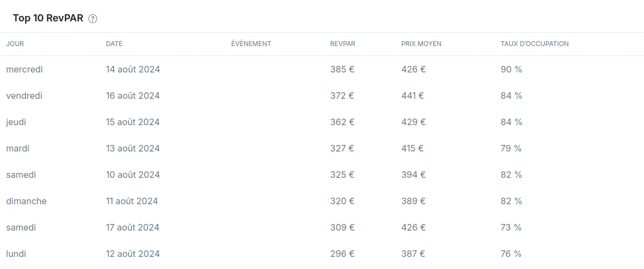The height and width of the screenshot is (269, 644).
Task: Select the 15 août 2024 date cell
Action: pyautogui.click(x=133, y=122)
